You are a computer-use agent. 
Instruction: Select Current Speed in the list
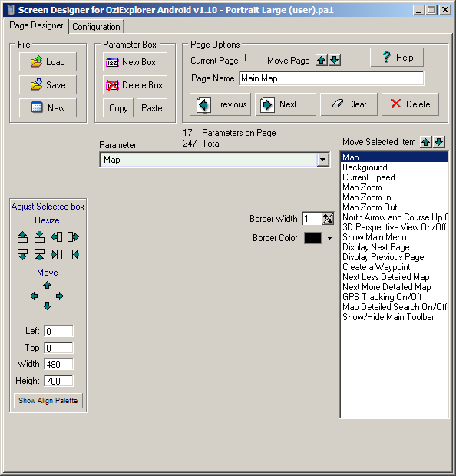point(395,177)
